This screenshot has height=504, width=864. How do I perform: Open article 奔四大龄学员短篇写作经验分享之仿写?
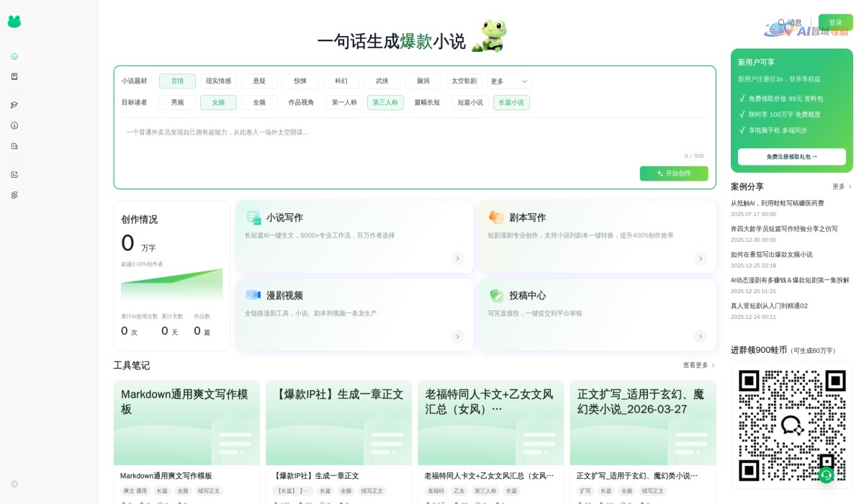[784, 229]
